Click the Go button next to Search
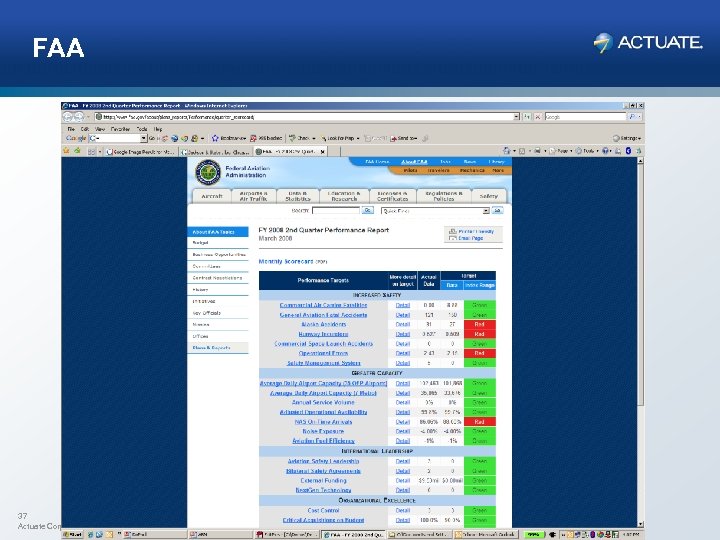 pyautogui.click(x=367, y=210)
